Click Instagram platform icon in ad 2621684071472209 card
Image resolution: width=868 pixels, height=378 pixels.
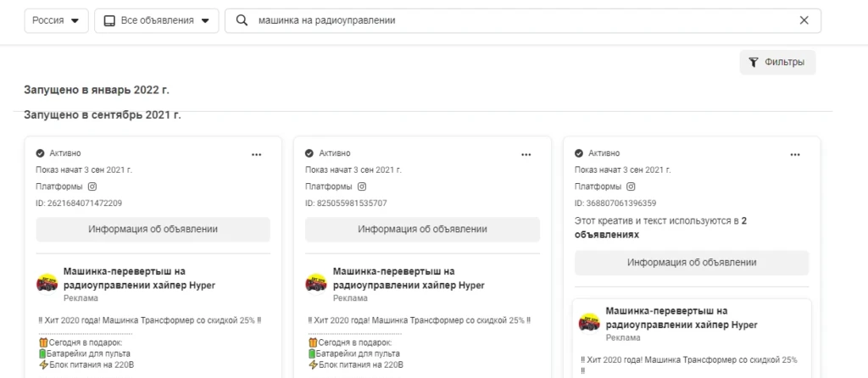92,186
